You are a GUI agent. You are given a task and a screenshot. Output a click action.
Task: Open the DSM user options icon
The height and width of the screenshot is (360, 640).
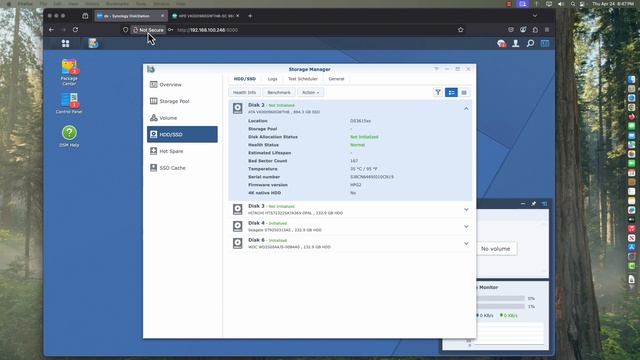(516, 43)
